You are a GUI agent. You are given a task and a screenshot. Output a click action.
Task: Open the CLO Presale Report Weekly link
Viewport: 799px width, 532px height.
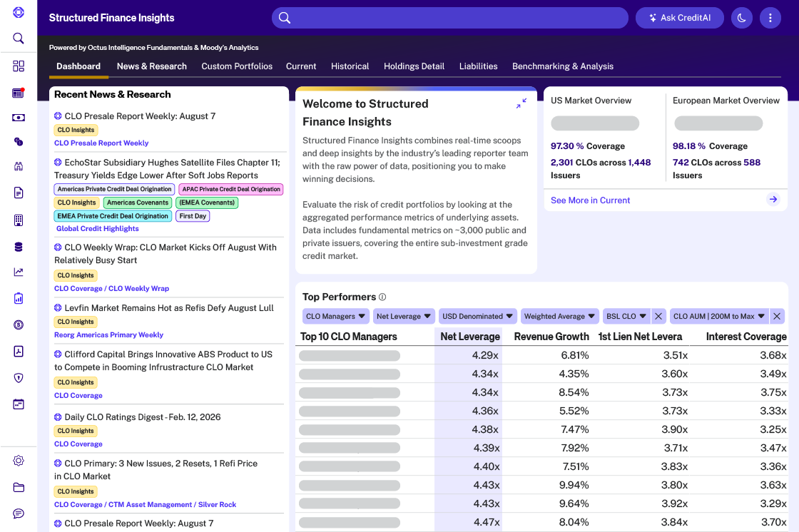tap(101, 143)
